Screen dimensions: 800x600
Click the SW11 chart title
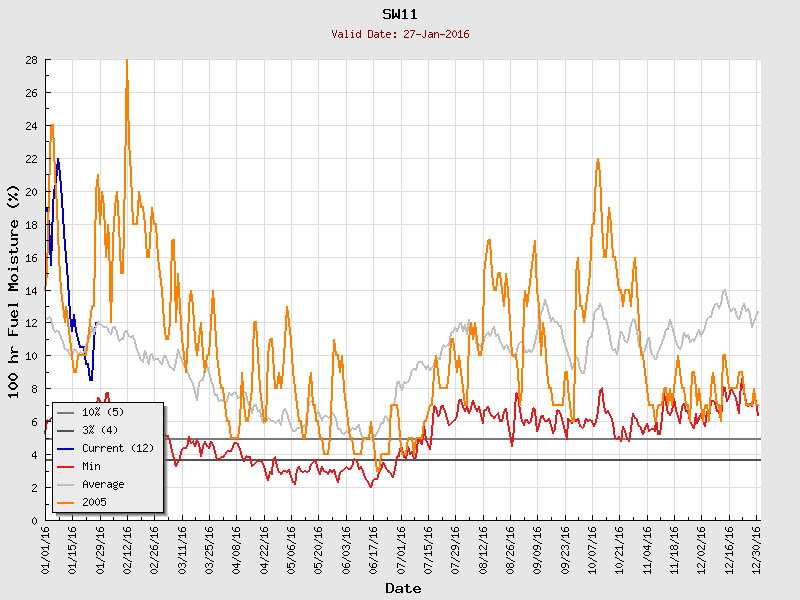point(400,14)
